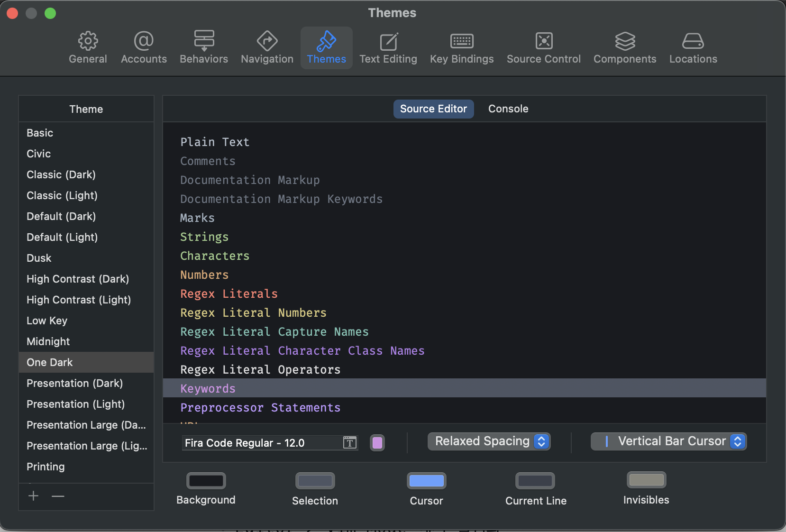Select the Default (Light) theme

pos(86,237)
